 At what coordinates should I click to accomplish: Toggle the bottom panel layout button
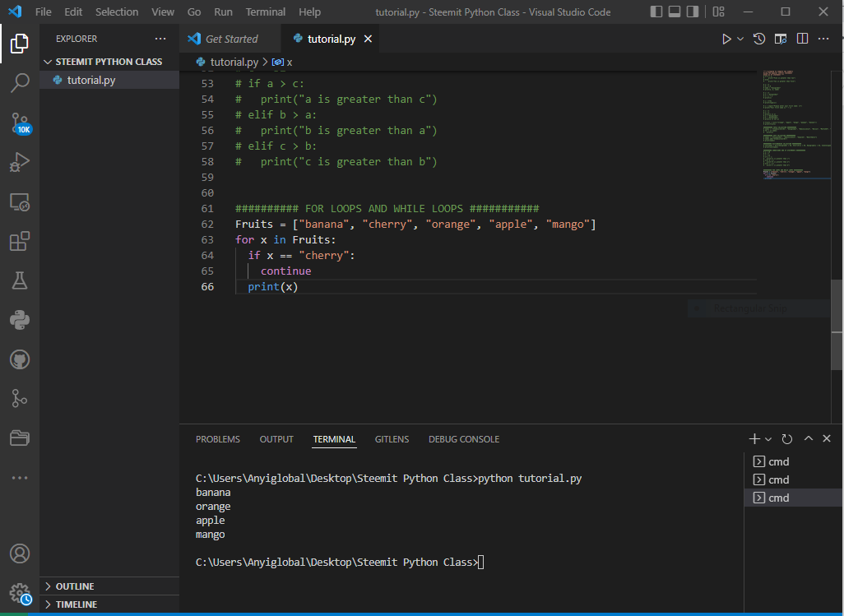(674, 12)
